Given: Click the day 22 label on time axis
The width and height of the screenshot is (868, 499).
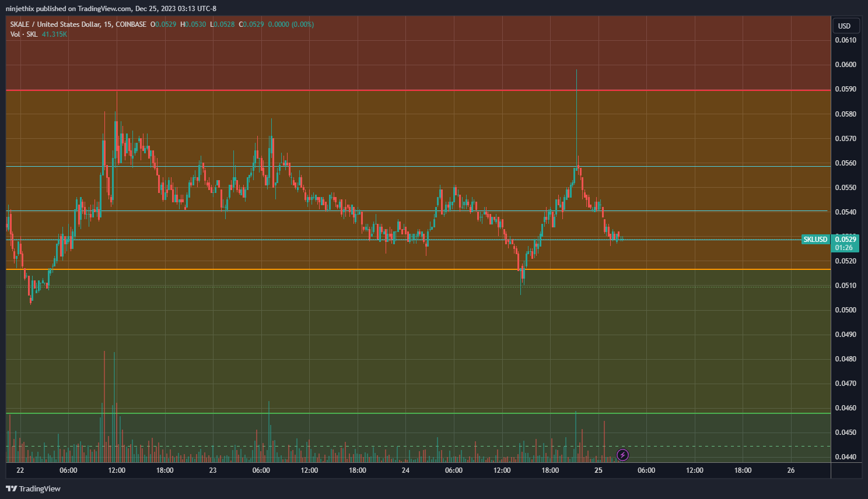Looking at the screenshot, I should coord(20,470).
